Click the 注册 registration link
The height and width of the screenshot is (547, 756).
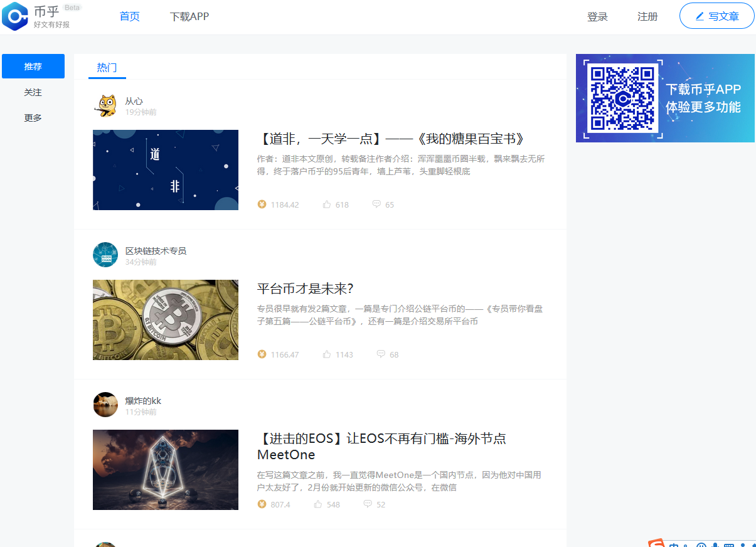coord(647,16)
